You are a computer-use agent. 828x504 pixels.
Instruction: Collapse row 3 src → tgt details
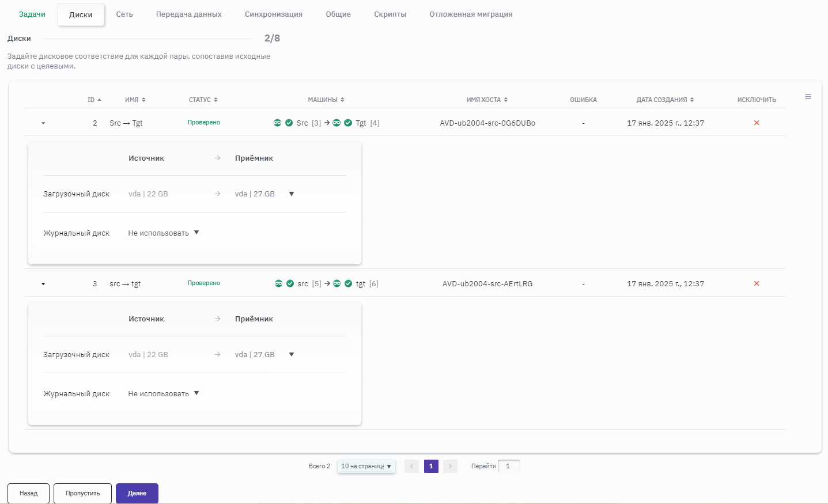click(43, 284)
